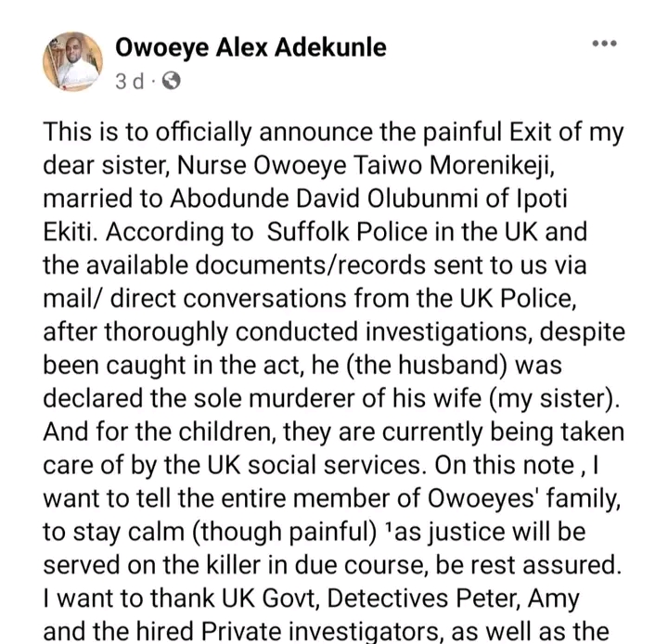Screen dimensions: 668x644
Task: Open the post options three-dot menu
Action: (x=604, y=45)
